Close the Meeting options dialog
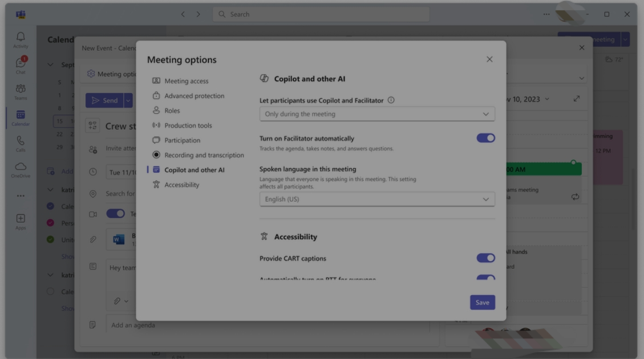Image resolution: width=644 pixels, height=359 pixels. tap(489, 59)
